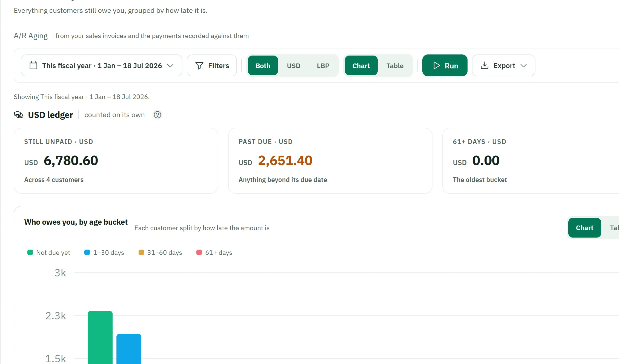Click the download icon on Export
Viewport: 619px width, 364px height.
pyautogui.click(x=485, y=66)
